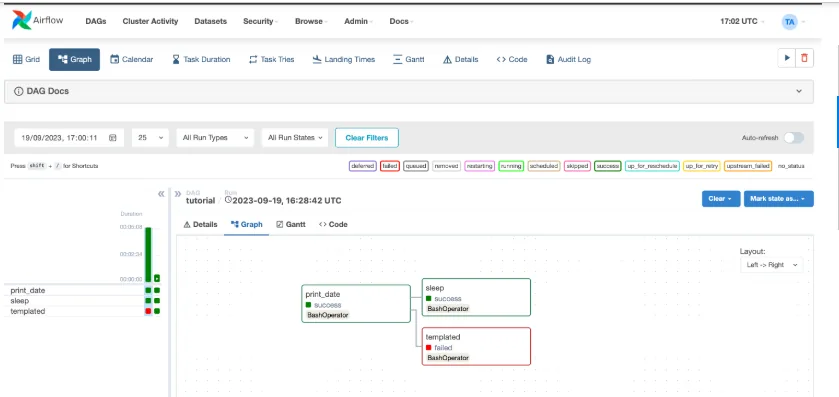Select the top Graph view tab

[74, 59]
